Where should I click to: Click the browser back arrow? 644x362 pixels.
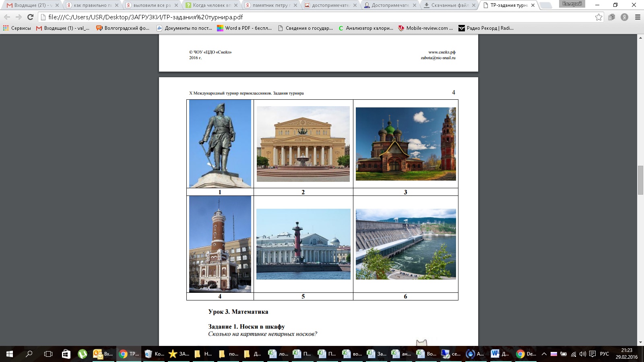7,17
